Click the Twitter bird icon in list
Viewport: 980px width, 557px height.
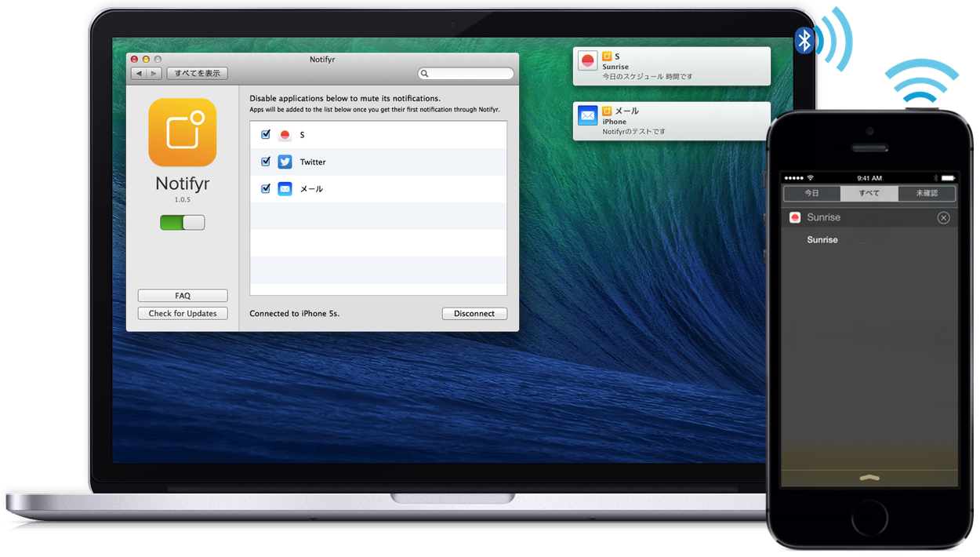click(x=285, y=162)
